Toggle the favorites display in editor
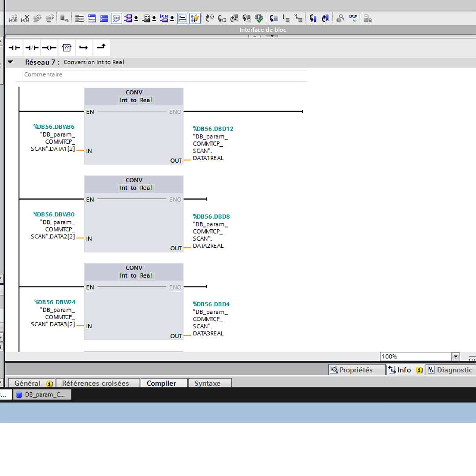 (x=195, y=19)
